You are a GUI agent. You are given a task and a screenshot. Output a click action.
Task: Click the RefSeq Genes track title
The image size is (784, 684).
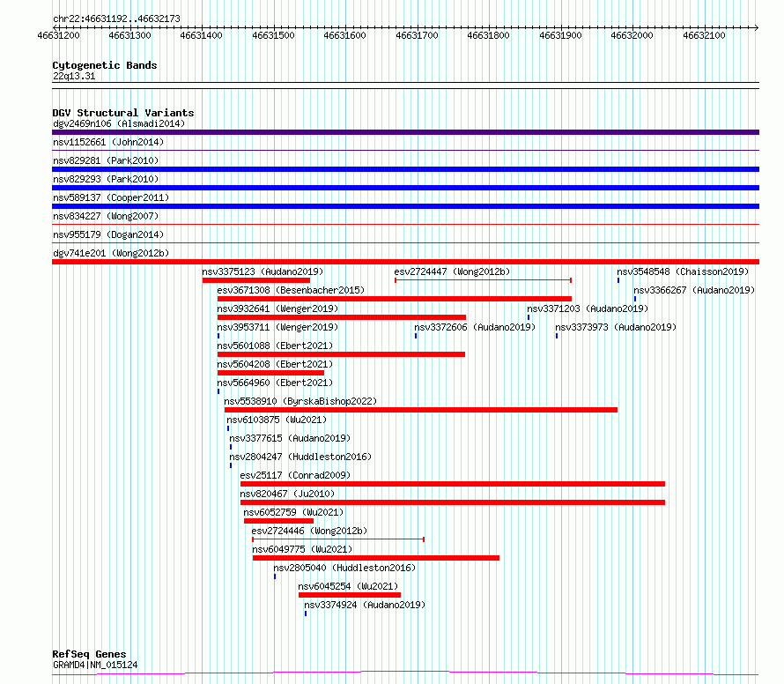[89, 654]
